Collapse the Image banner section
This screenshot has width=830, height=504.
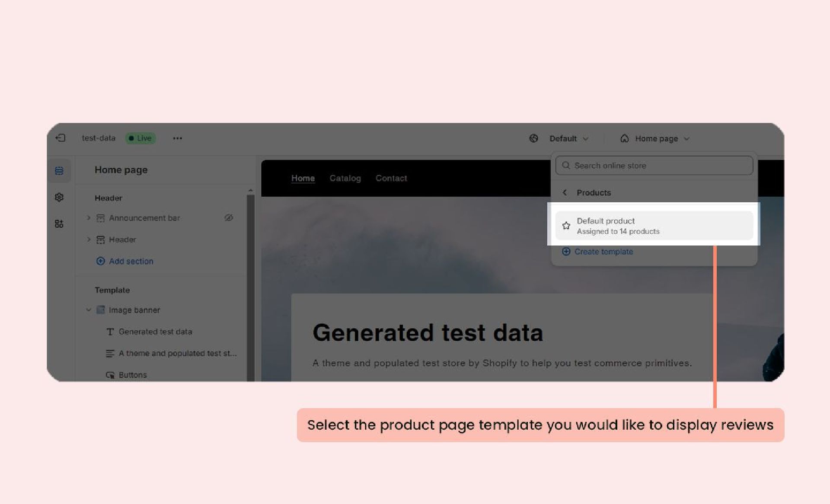click(89, 310)
